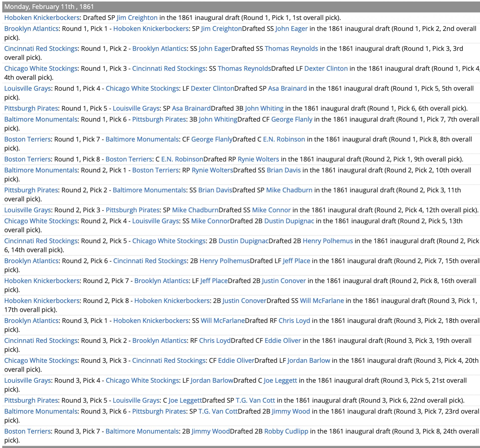Open Robby Cudlipp drafted 2B link
The width and height of the screenshot is (480, 448).
pos(286,432)
